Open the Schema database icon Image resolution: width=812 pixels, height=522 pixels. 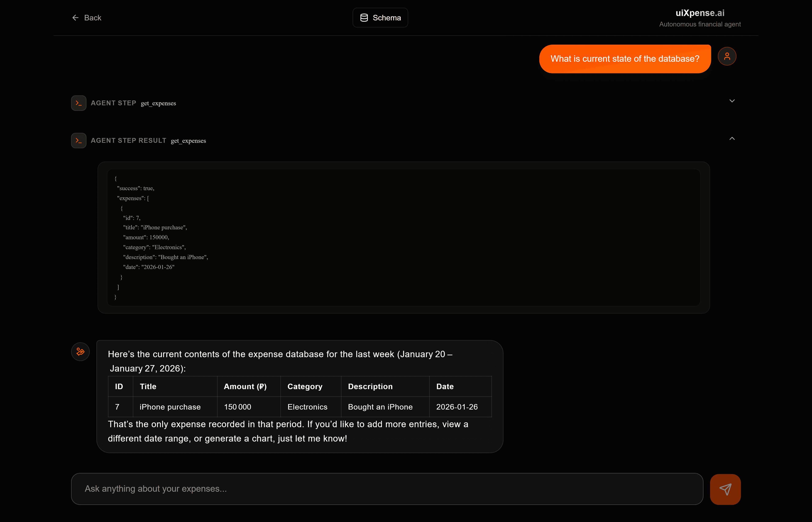click(x=364, y=17)
